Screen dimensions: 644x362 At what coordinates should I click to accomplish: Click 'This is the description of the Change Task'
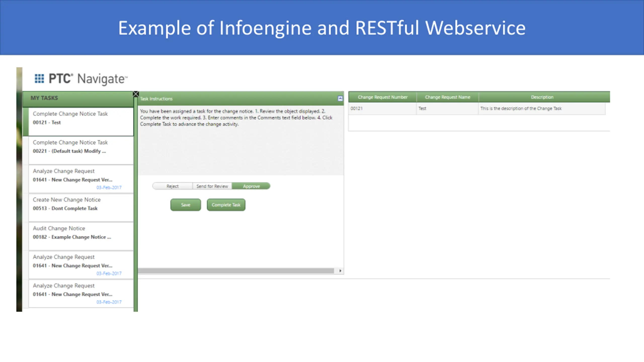tap(521, 109)
